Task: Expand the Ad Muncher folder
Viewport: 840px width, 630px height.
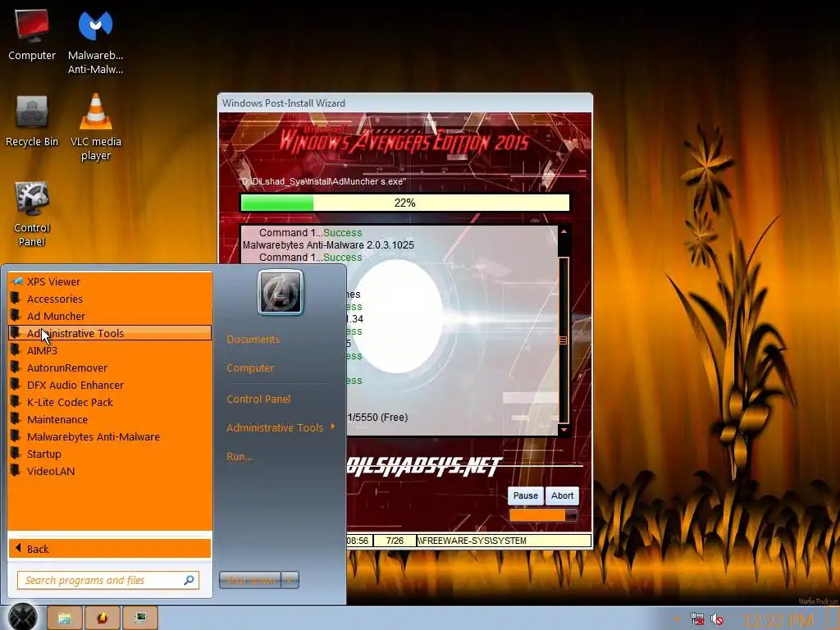Action: [110, 316]
